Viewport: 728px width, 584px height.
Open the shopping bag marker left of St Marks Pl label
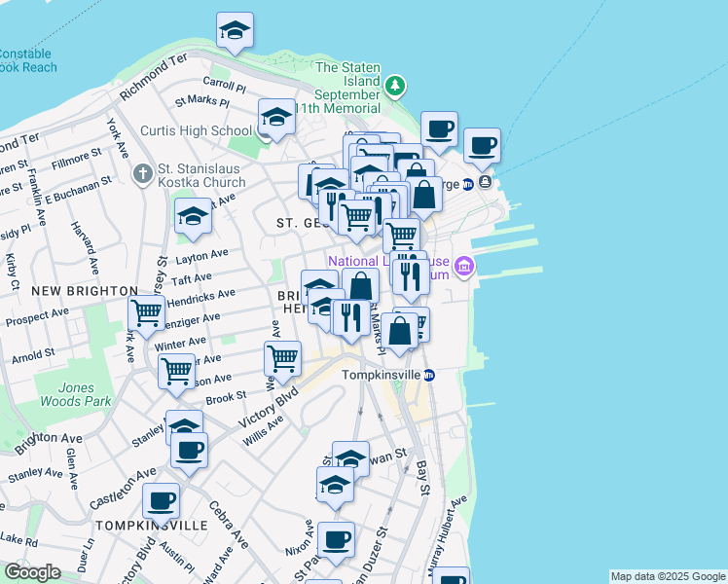click(x=361, y=285)
